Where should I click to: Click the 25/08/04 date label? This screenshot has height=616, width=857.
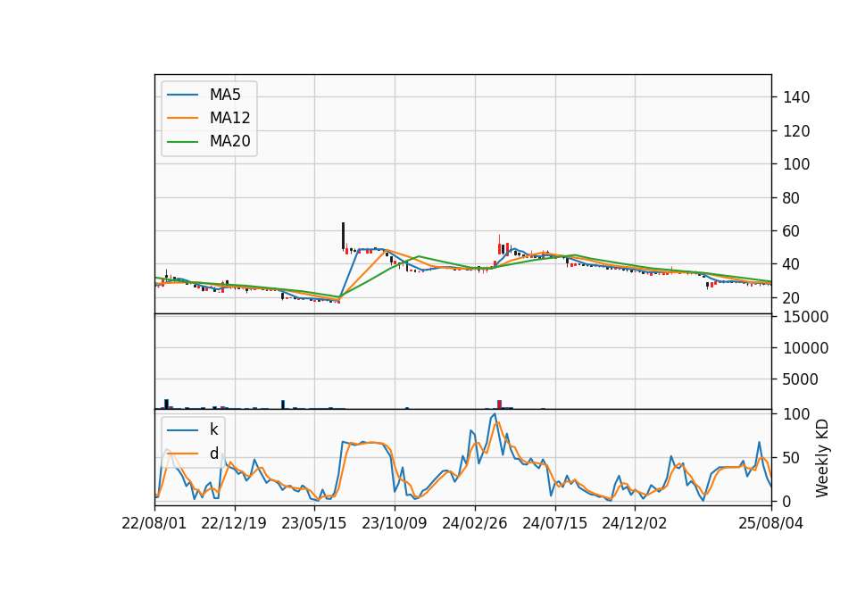[771, 523]
